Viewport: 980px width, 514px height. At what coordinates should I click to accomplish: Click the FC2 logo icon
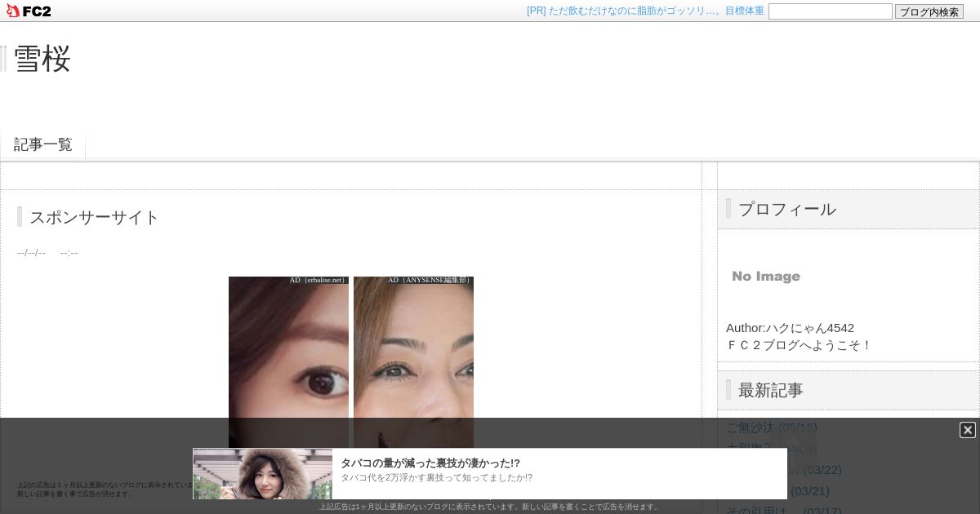29,11
